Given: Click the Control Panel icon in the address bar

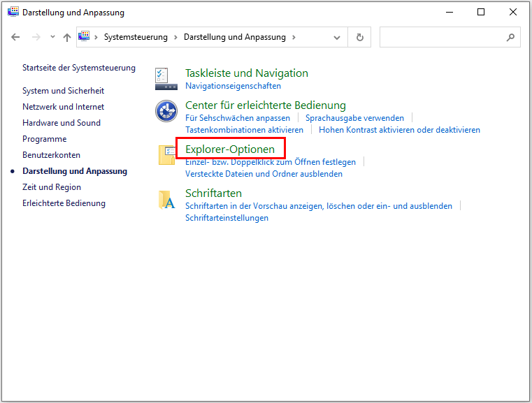Looking at the screenshot, I should (x=84, y=36).
